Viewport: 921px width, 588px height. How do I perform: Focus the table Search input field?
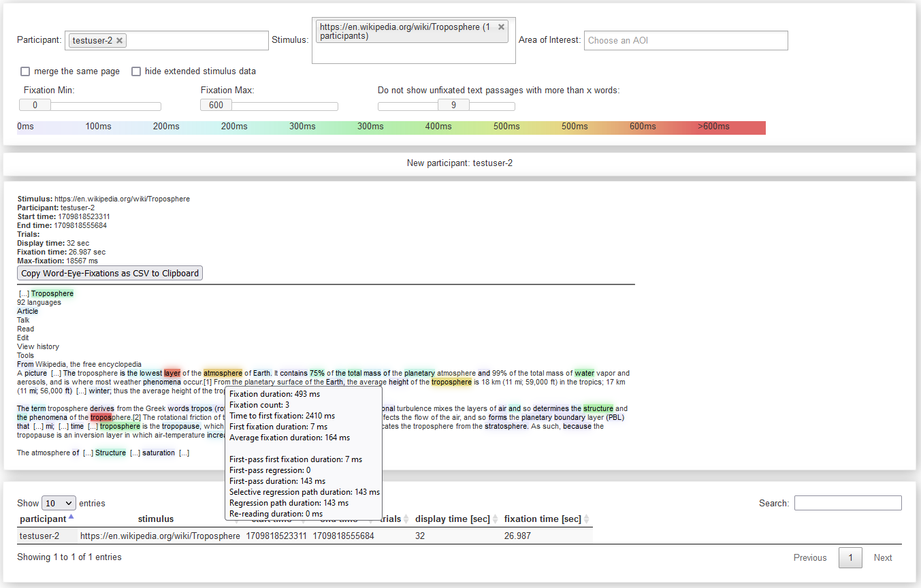[x=847, y=503]
